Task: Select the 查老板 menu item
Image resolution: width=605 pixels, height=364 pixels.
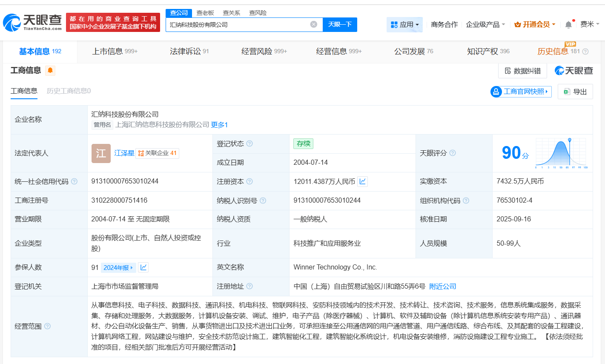Action: [204, 13]
